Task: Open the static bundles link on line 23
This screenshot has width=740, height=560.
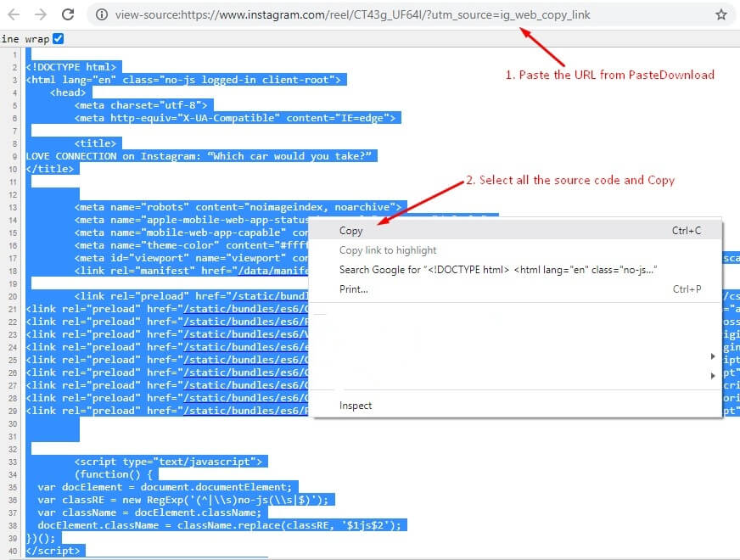Action: [246, 334]
